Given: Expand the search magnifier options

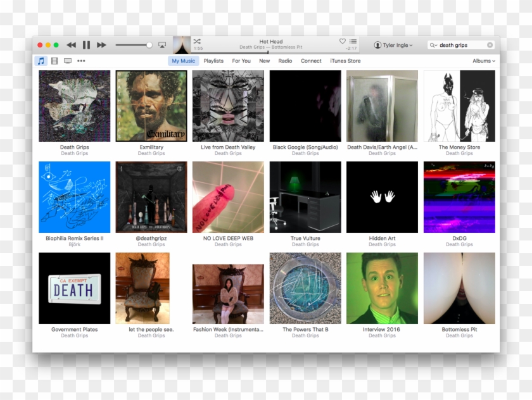Looking at the screenshot, I should [433, 45].
